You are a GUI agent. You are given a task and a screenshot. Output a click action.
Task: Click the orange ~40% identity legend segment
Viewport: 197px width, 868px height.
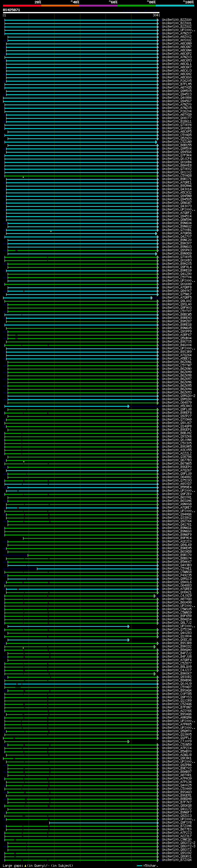[60, 6]
